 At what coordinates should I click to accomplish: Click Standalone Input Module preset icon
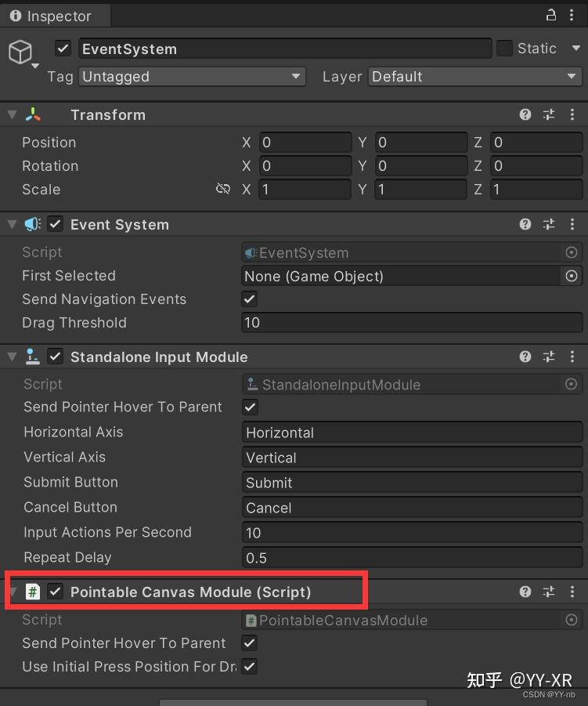tap(549, 357)
